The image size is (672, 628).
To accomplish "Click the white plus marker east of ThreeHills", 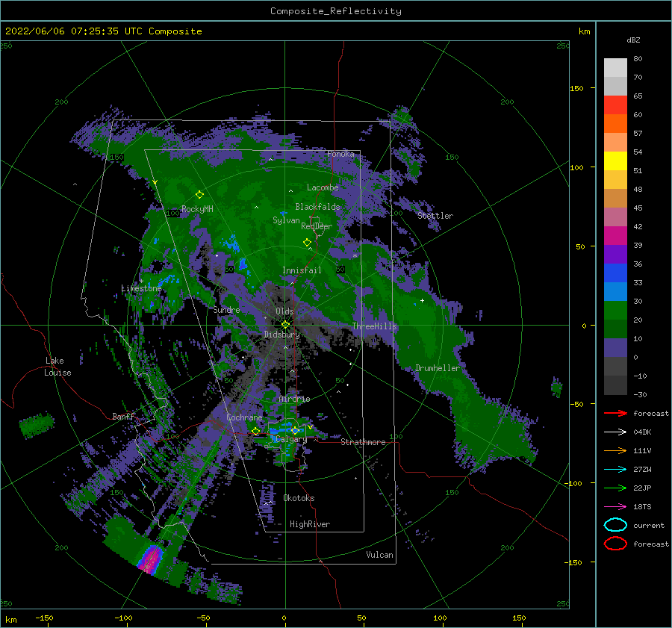I will pyautogui.click(x=422, y=300).
